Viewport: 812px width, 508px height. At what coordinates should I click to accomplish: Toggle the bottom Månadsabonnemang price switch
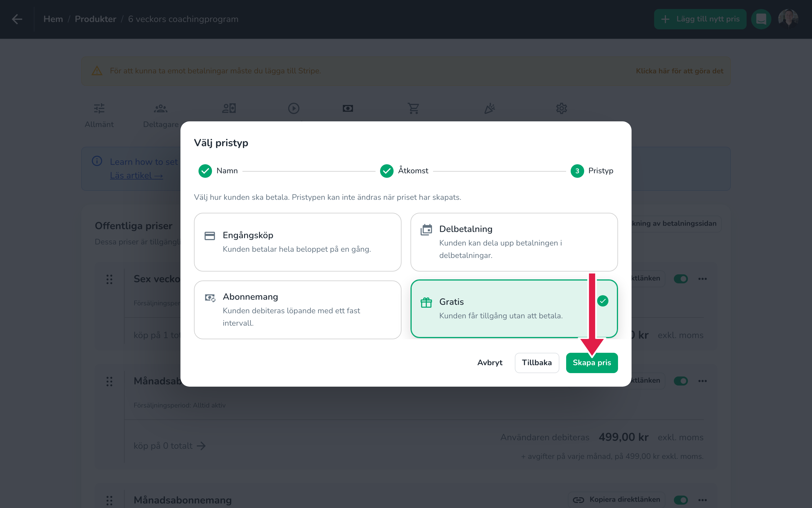(680, 500)
